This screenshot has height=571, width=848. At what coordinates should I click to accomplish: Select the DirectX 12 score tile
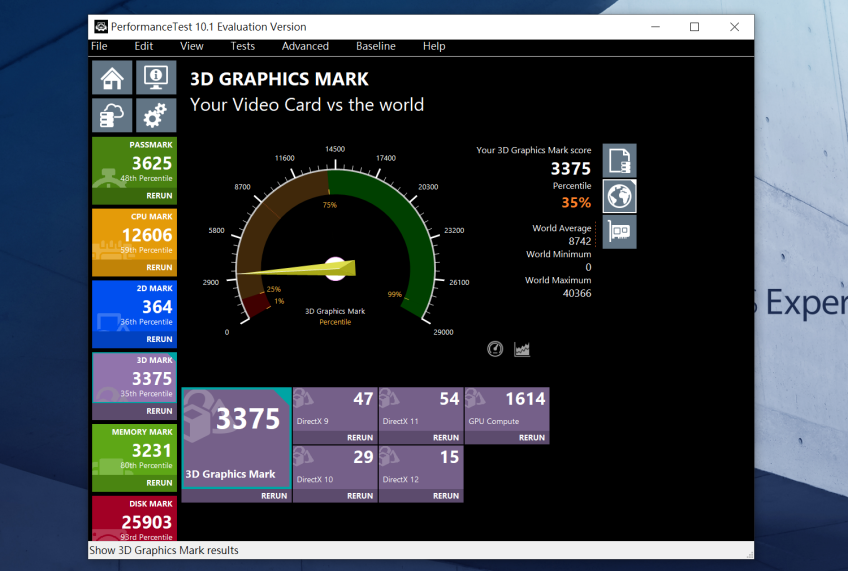[x=421, y=468]
